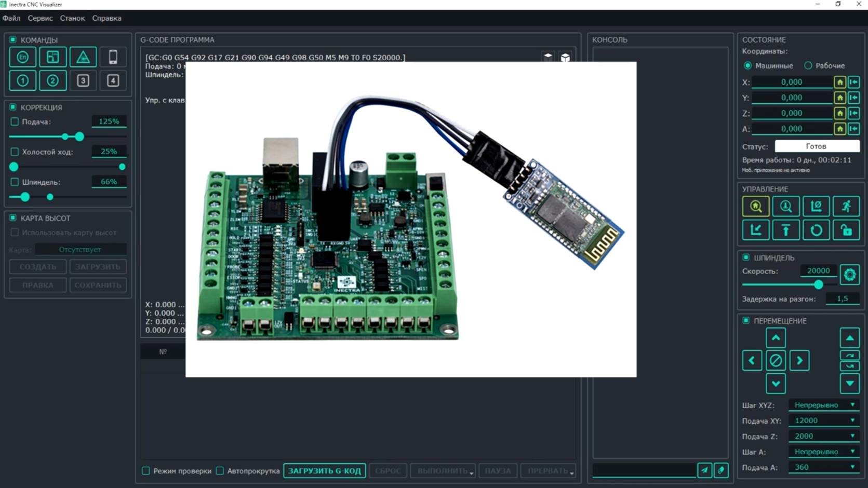Raise Z axis with solid up arrow
The height and width of the screenshot is (488, 868).
pos(850,338)
